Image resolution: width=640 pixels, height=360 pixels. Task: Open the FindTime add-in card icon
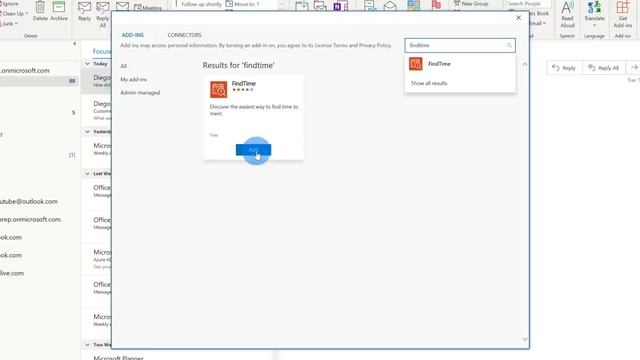pyautogui.click(x=218, y=90)
